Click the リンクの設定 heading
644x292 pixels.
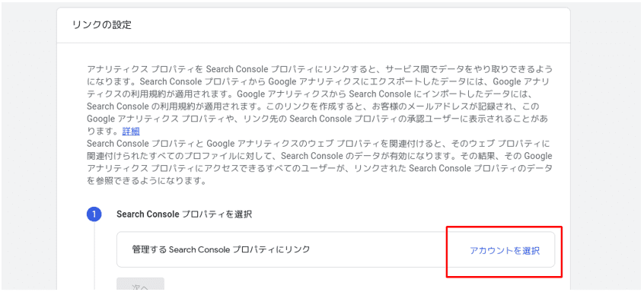coord(102,24)
